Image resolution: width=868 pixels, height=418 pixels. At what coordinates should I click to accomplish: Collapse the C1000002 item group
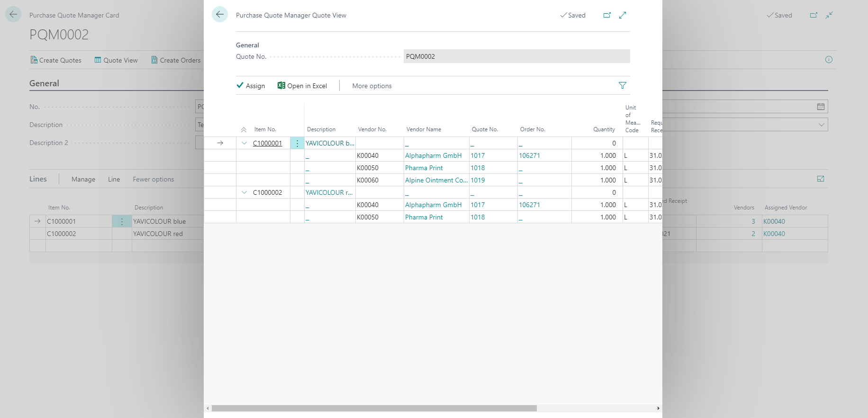244,192
